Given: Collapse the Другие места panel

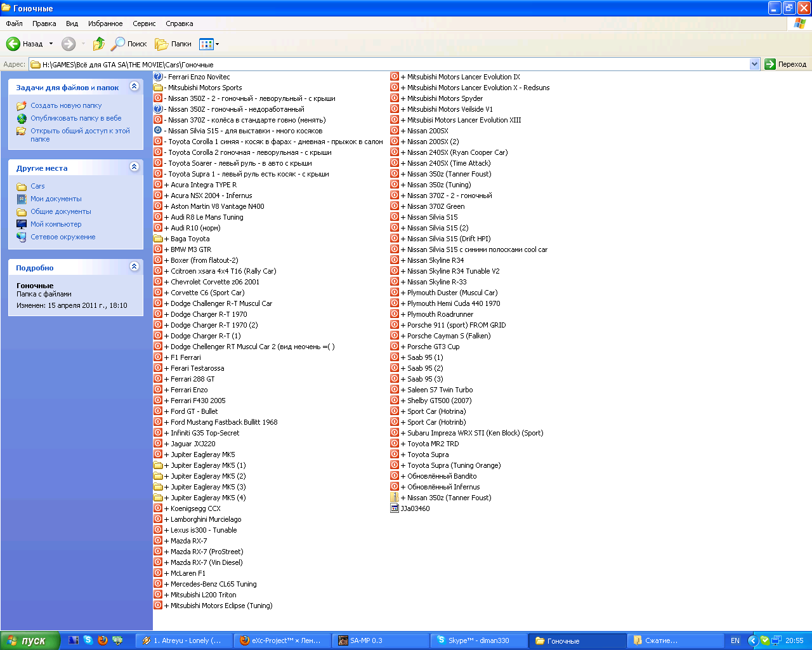Looking at the screenshot, I should [134, 167].
